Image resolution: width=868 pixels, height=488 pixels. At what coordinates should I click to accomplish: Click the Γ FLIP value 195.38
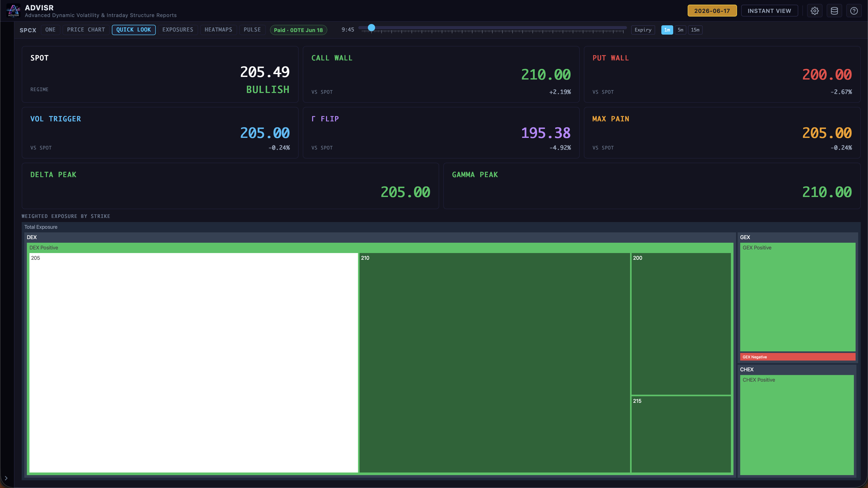tap(546, 133)
